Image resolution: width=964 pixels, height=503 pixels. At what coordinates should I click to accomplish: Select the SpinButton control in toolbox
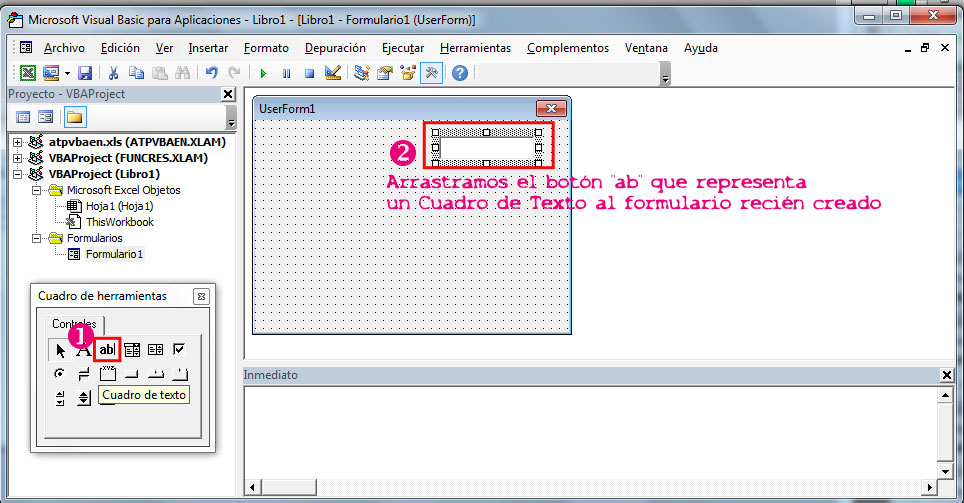[x=84, y=398]
